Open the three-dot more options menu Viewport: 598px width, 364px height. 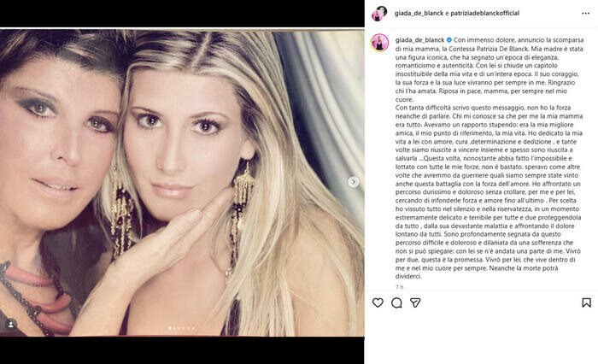point(586,13)
